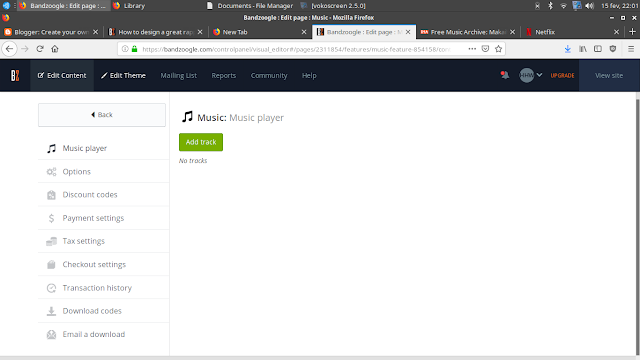640x360 pixels.
Task: Open Help menu
Action: coord(309,76)
